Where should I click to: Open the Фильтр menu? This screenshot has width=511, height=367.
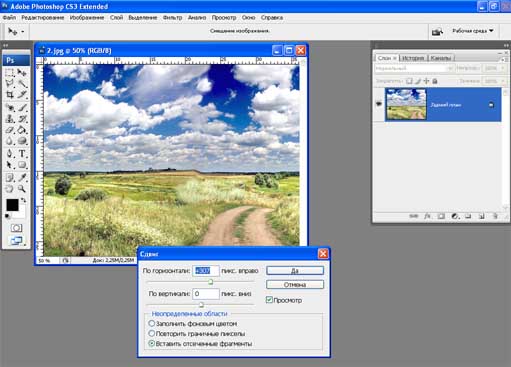pos(172,17)
